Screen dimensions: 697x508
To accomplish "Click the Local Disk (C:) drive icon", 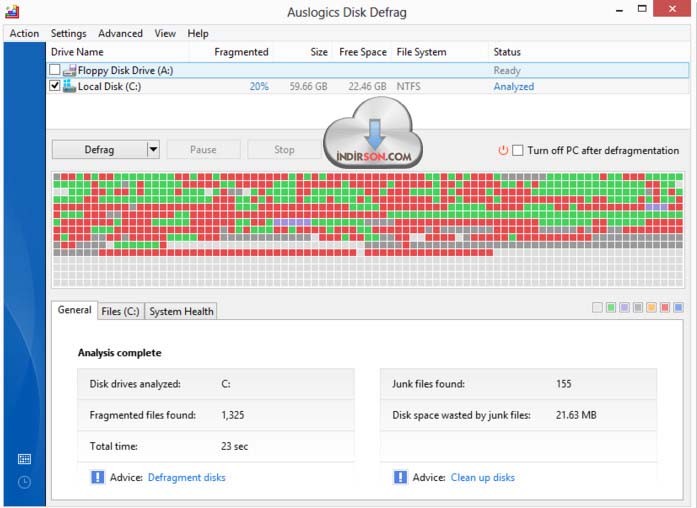I will 69,86.
